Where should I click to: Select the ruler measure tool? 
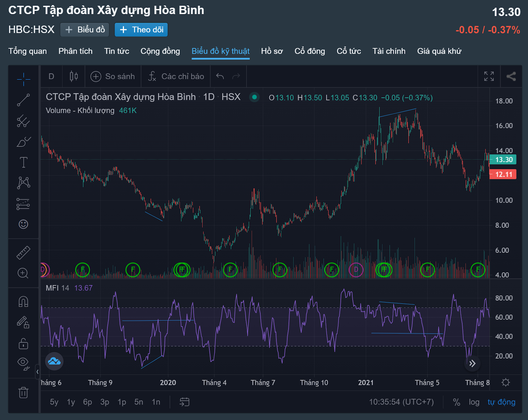[23, 253]
